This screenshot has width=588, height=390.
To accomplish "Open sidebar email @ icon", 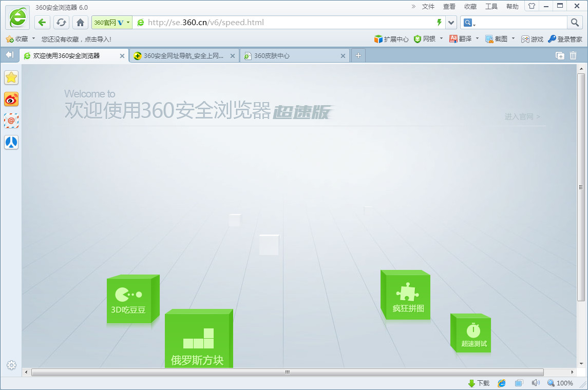I will tap(11, 121).
